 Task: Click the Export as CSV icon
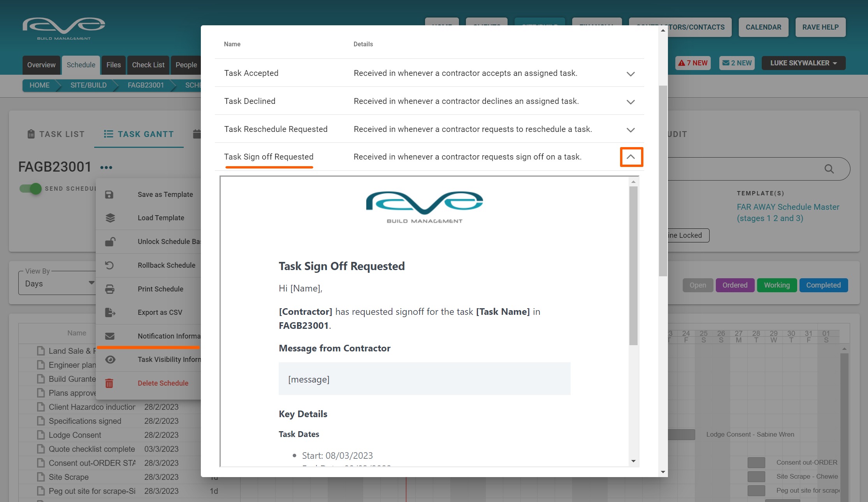110,312
